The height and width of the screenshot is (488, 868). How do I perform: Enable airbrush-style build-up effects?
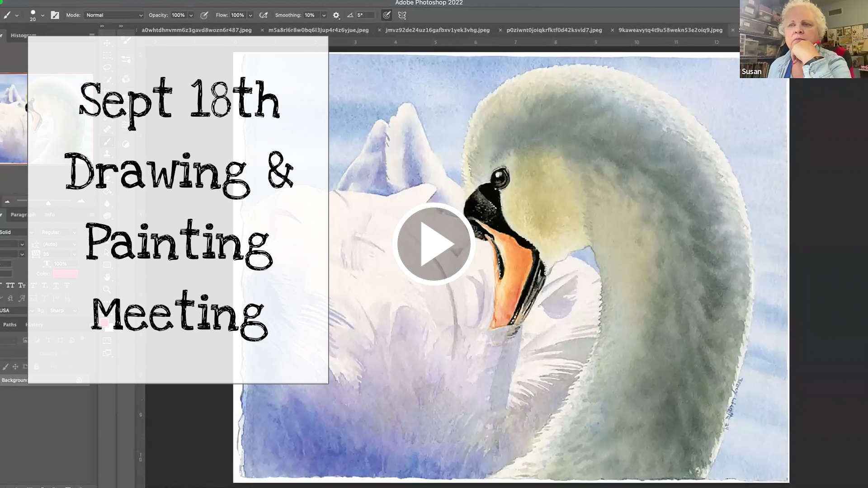coord(264,15)
